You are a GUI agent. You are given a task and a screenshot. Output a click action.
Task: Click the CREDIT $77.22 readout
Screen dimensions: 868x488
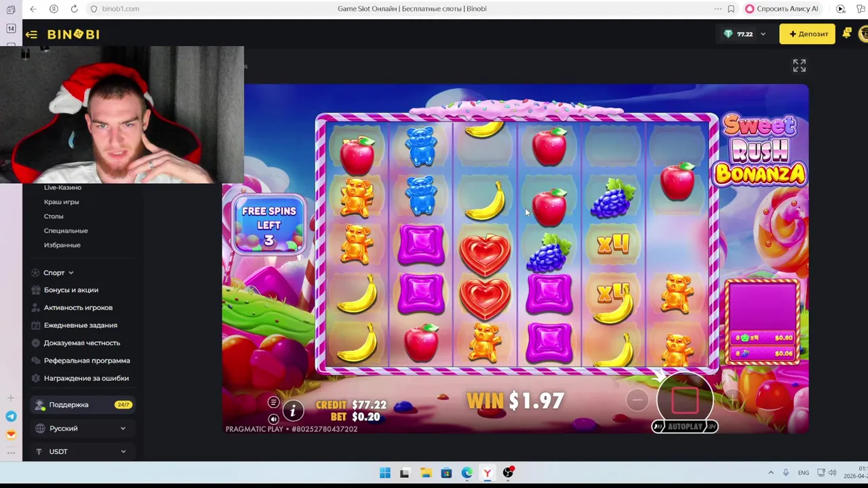(x=351, y=405)
